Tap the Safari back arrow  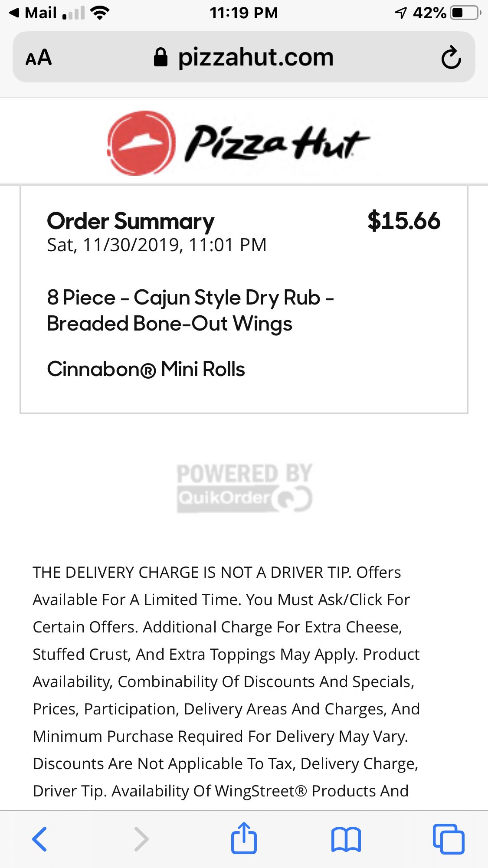pos(39,839)
